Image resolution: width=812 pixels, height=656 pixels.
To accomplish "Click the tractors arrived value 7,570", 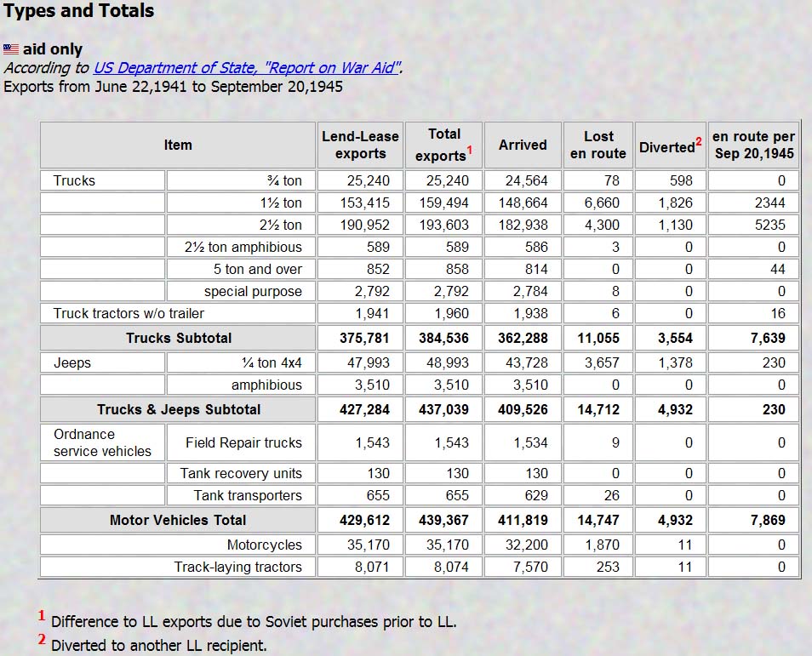I will tap(530, 567).
